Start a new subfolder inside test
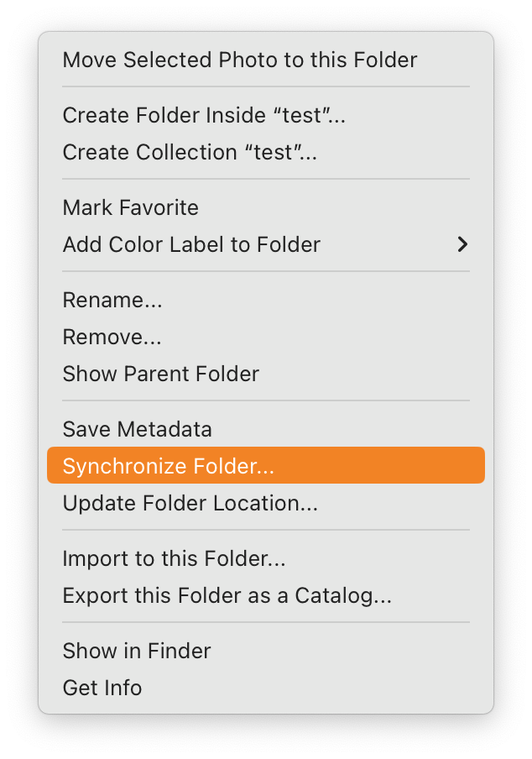The height and width of the screenshot is (759, 532). 204,116
